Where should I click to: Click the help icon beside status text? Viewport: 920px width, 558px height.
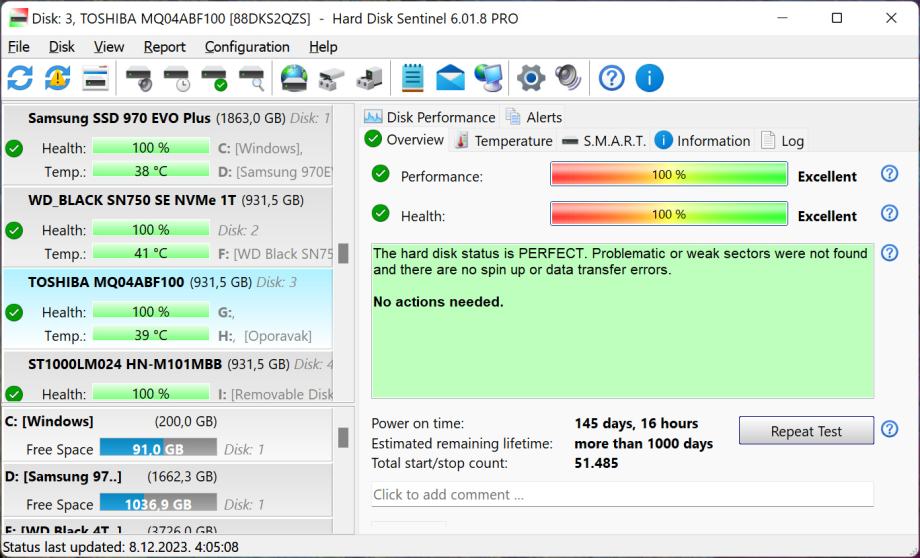889,253
